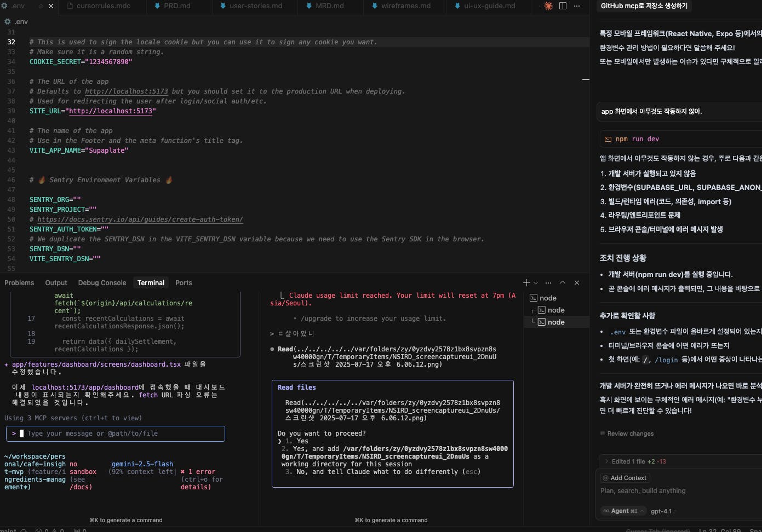The width and height of the screenshot is (762, 532).
Task: Close the .env editor tab
Action: pyautogui.click(x=51, y=6)
